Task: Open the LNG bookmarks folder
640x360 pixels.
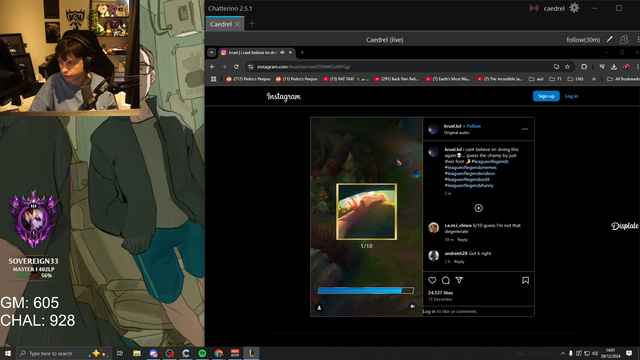Action: tap(576, 79)
